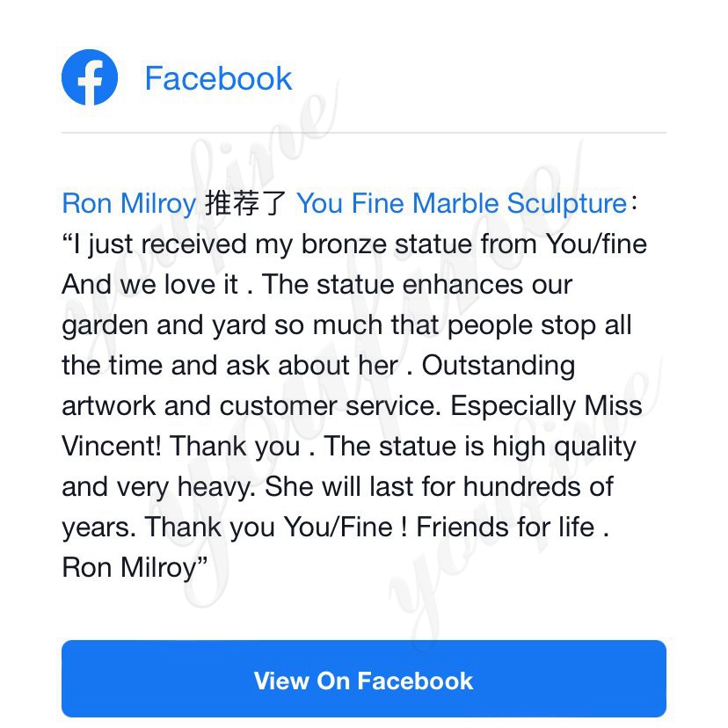The image size is (728, 728).
Task: Click the round Facebook logo icon
Action: pyautogui.click(x=90, y=77)
